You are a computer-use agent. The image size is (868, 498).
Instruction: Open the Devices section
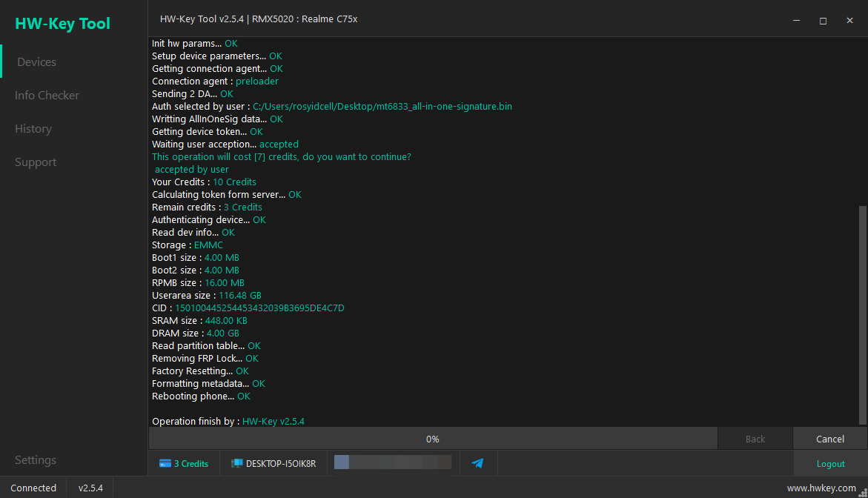pos(36,62)
